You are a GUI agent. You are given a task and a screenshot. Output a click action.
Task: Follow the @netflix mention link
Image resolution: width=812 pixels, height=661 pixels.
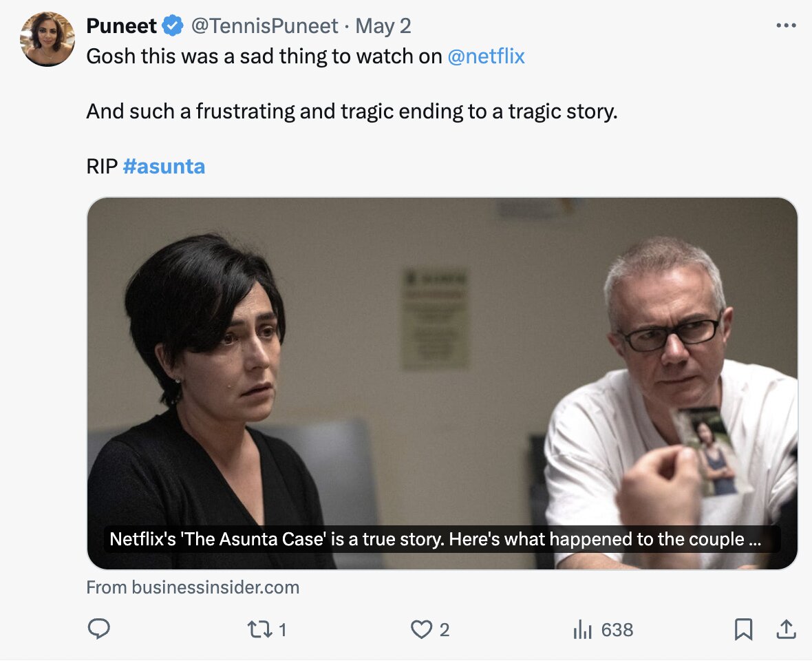[486, 56]
